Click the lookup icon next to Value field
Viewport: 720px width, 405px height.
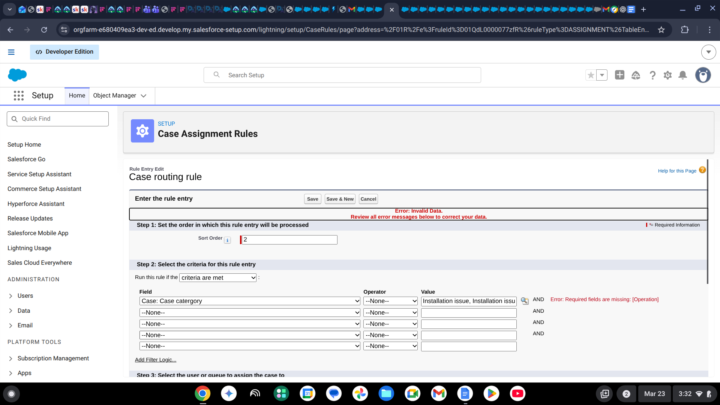point(524,301)
